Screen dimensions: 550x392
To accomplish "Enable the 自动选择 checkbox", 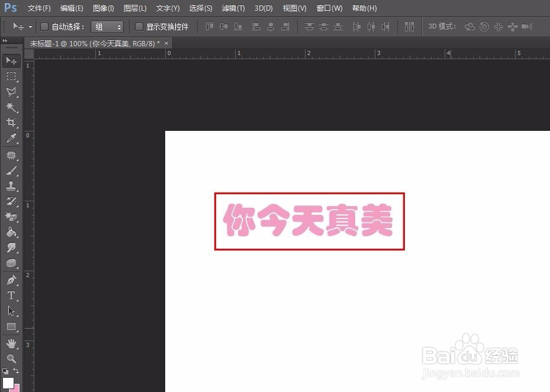I will [x=44, y=27].
